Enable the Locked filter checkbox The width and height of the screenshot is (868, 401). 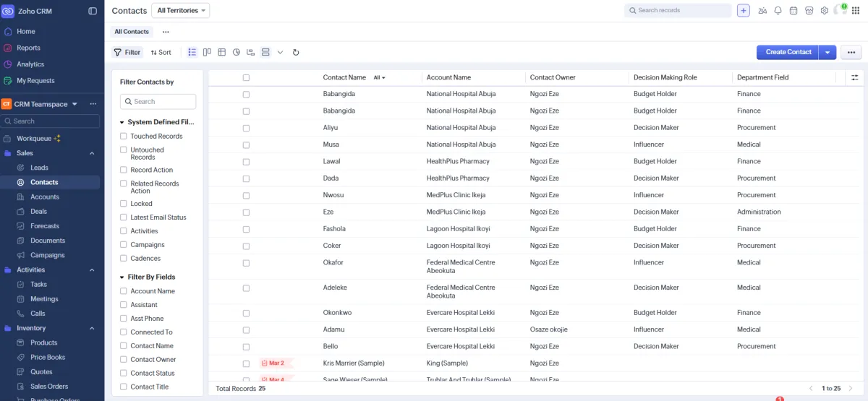(x=124, y=204)
